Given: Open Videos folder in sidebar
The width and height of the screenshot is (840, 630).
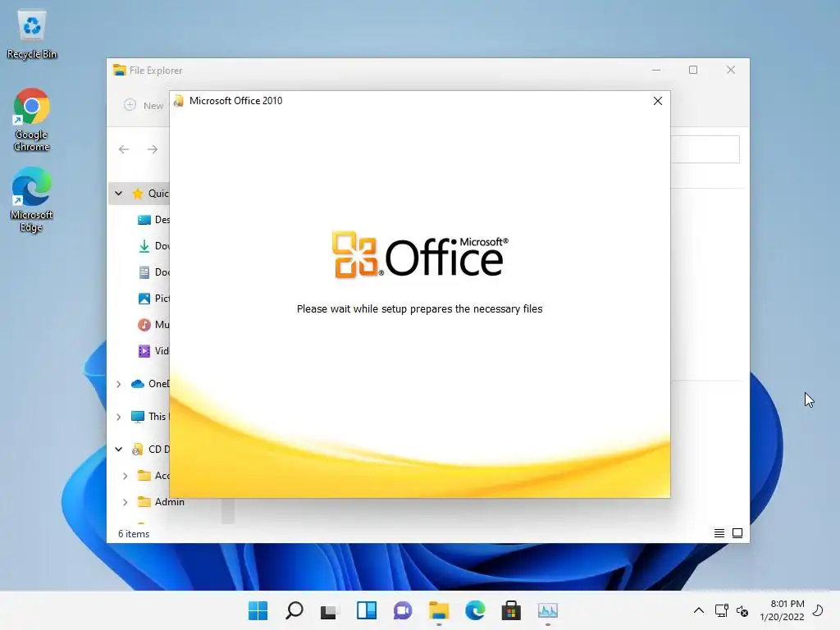Looking at the screenshot, I should click(153, 351).
